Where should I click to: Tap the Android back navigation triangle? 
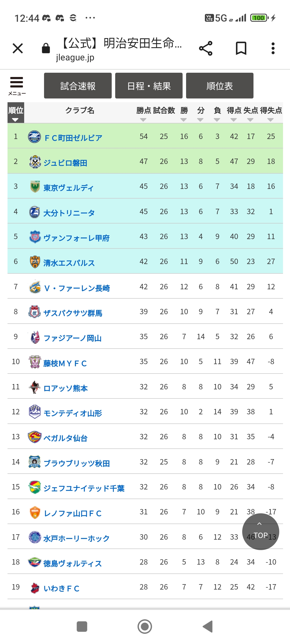208,627
